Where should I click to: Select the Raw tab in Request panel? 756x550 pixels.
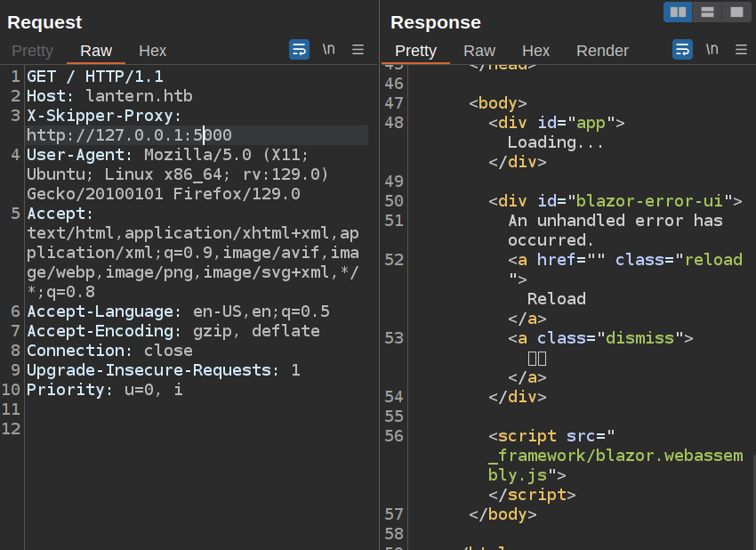click(96, 51)
